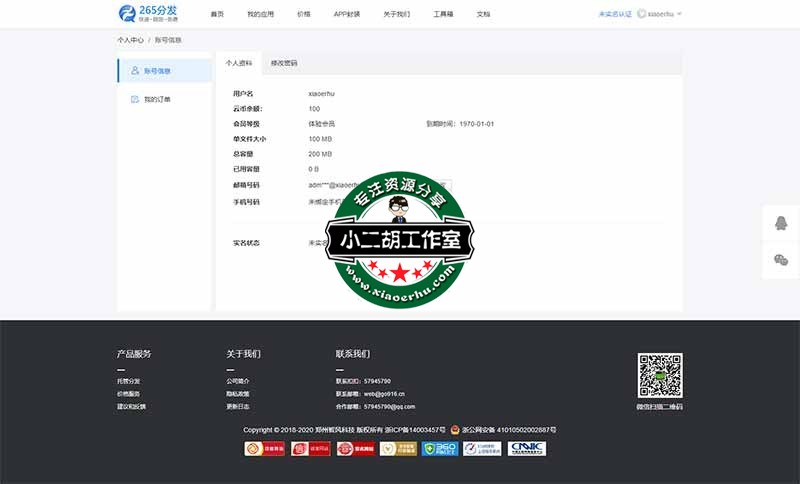Switch to the 修改密码 tab
800x484 pixels.
point(284,63)
